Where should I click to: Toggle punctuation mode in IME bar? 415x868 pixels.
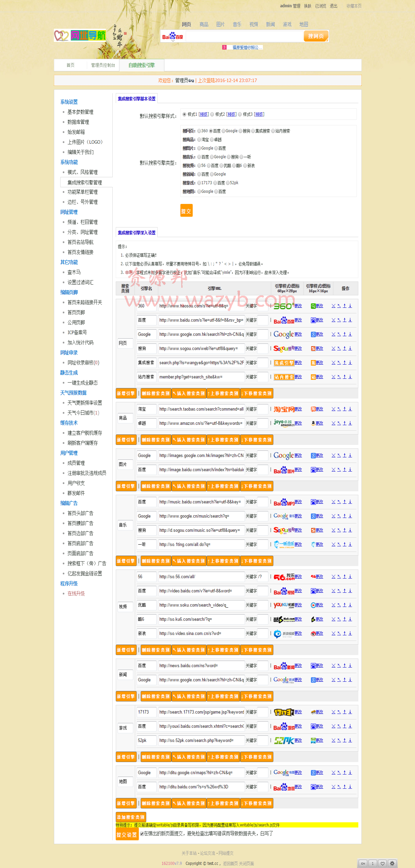click(372, 863)
